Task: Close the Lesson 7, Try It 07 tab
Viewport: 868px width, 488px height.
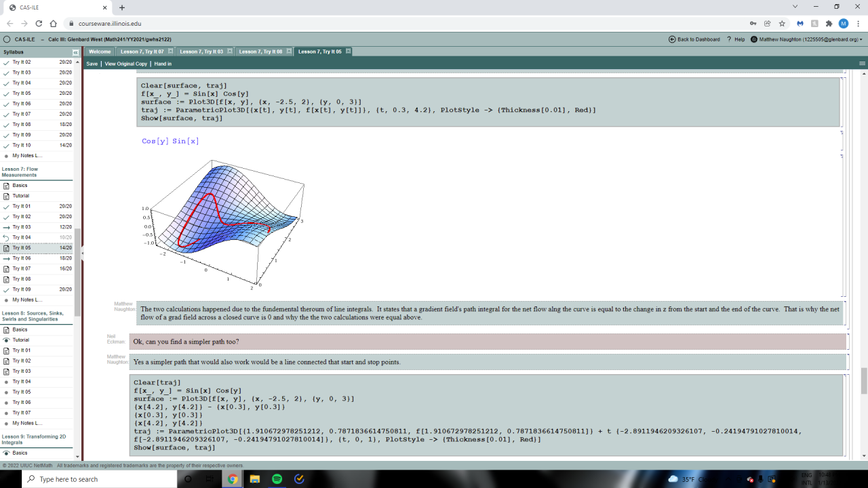Action: click(171, 52)
